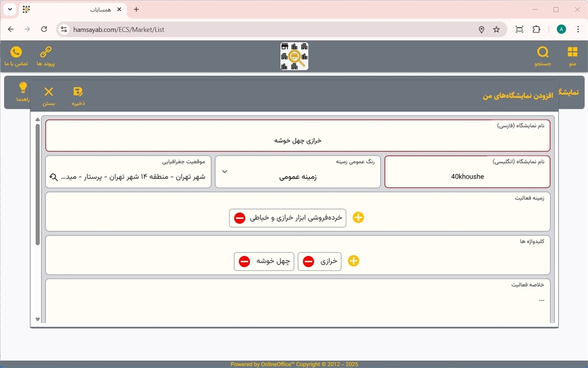Add a new activity field with plus icon

pyautogui.click(x=358, y=218)
